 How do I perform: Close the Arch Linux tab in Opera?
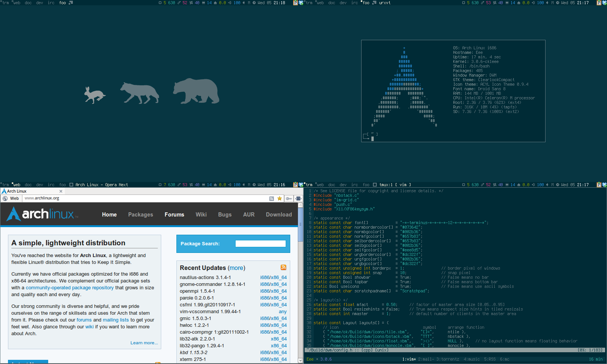(61, 191)
